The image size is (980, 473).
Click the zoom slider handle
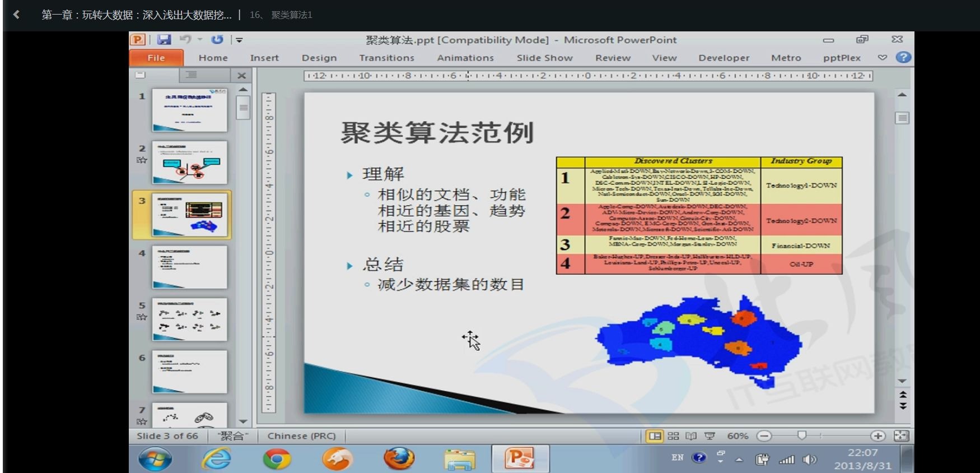pos(802,435)
